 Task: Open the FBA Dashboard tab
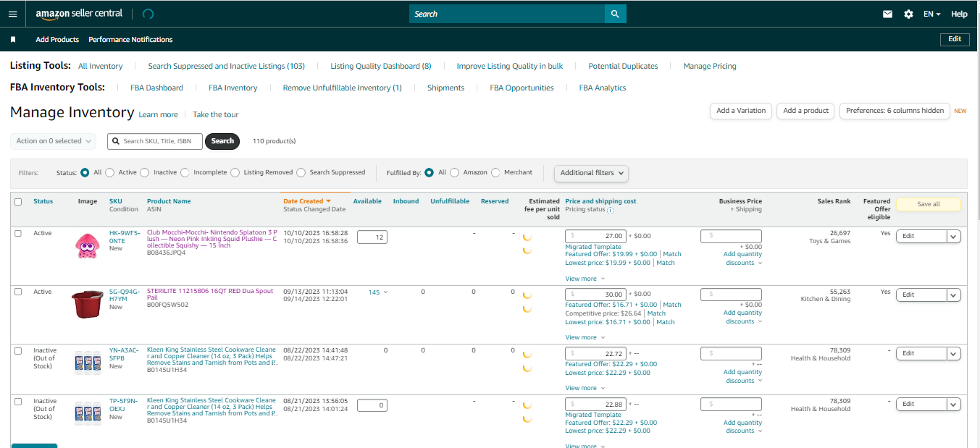pos(156,88)
